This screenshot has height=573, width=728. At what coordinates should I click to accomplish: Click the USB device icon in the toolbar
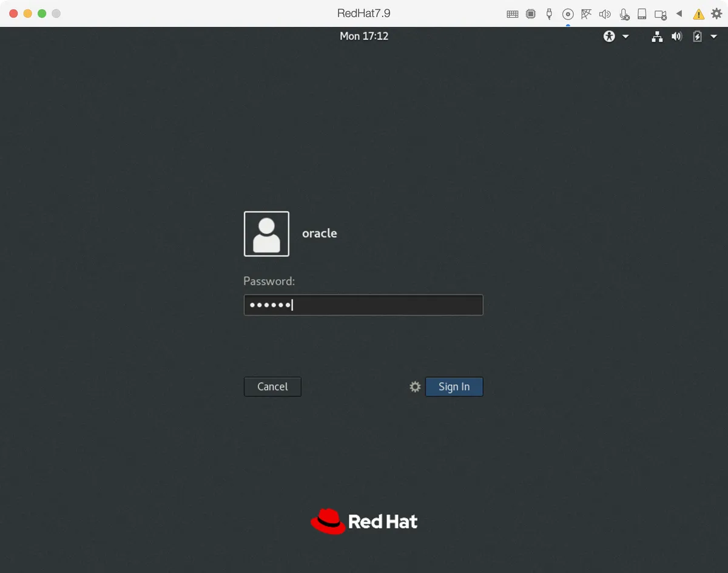(x=549, y=13)
